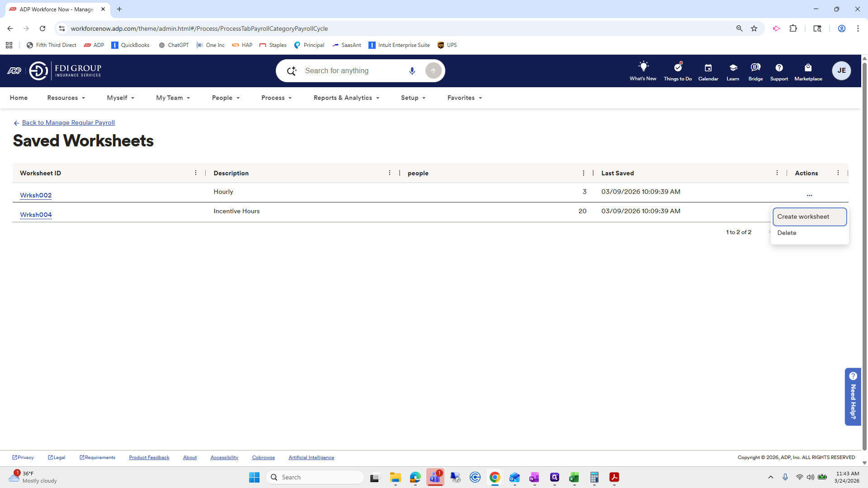This screenshot has height=488, width=868.
Task: Click the search input field
Action: point(353,70)
